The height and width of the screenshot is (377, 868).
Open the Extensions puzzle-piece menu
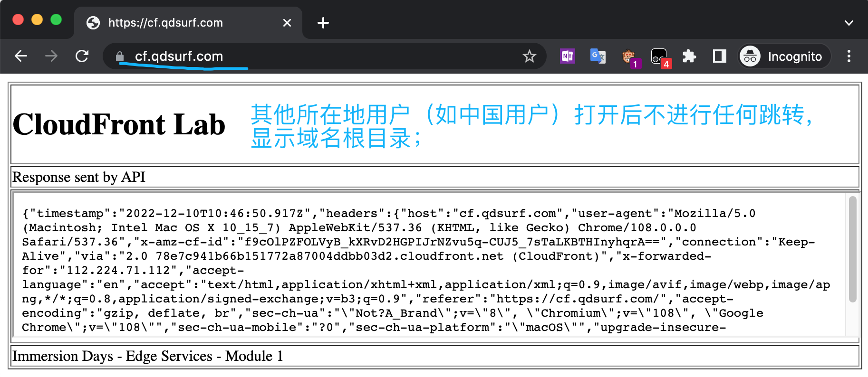click(x=689, y=56)
